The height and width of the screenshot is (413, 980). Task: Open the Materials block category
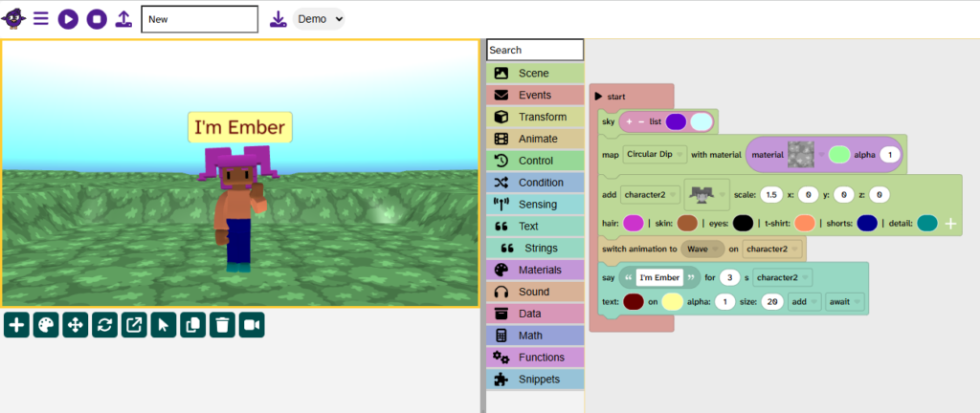[x=535, y=270]
